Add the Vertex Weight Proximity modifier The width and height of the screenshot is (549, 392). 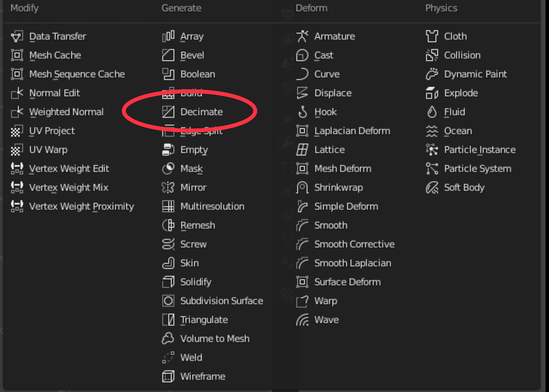point(81,206)
